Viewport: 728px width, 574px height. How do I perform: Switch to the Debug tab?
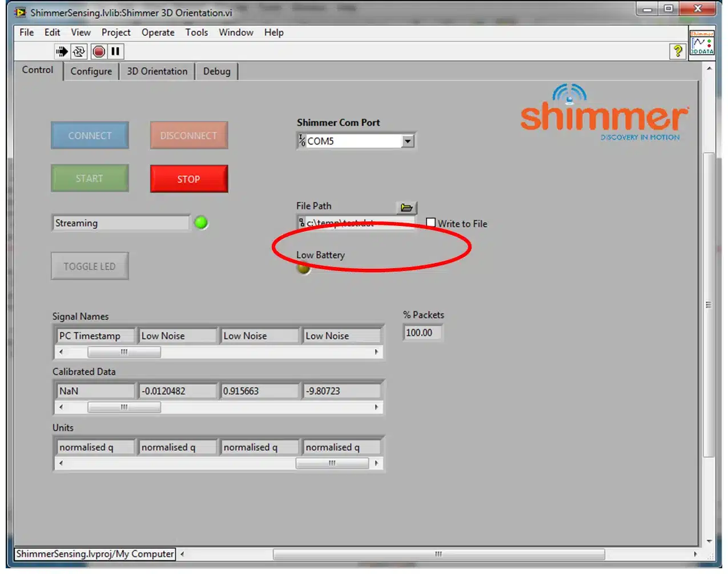coord(217,71)
